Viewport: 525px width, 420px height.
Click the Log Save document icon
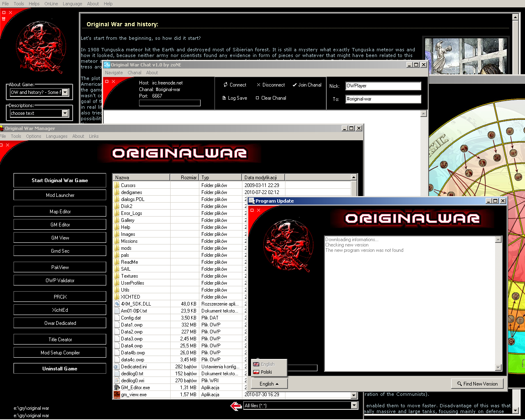pos(224,98)
